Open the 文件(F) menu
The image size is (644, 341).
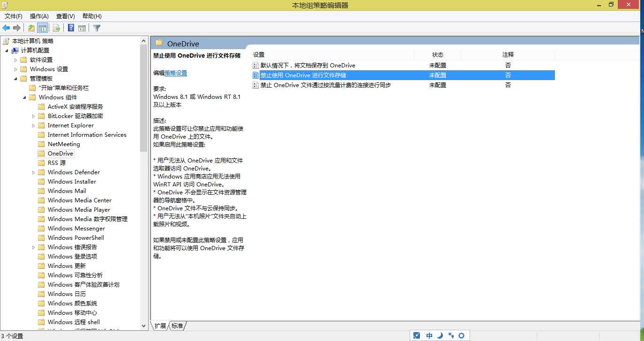pos(14,16)
